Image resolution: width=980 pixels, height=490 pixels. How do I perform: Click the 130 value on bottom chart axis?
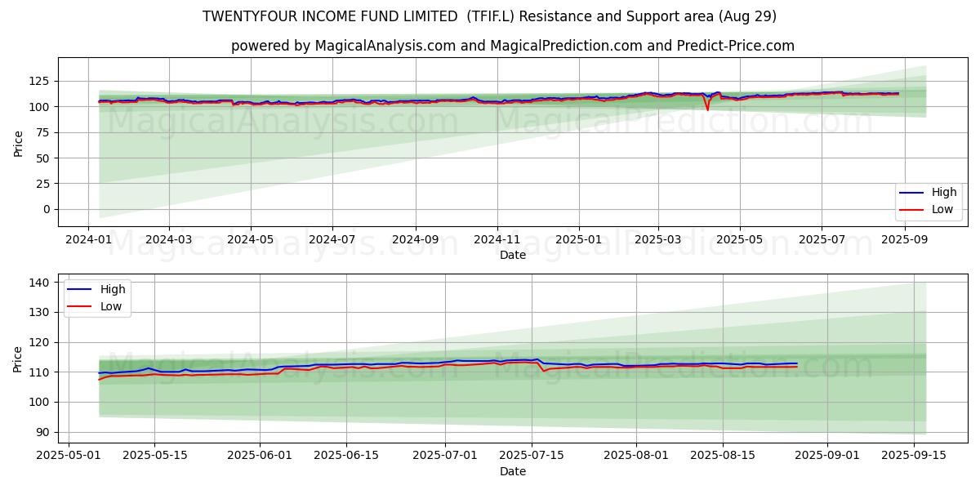pyautogui.click(x=41, y=313)
